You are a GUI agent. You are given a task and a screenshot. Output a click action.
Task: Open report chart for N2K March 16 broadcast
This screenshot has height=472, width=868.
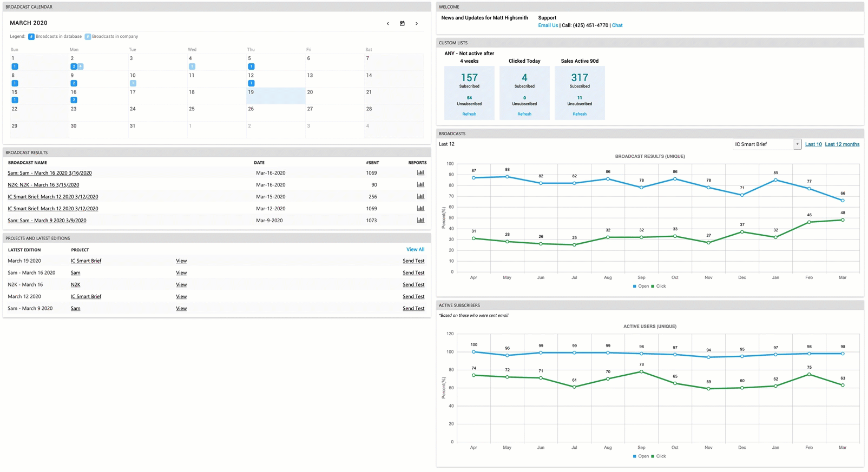pyautogui.click(x=420, y=185)
